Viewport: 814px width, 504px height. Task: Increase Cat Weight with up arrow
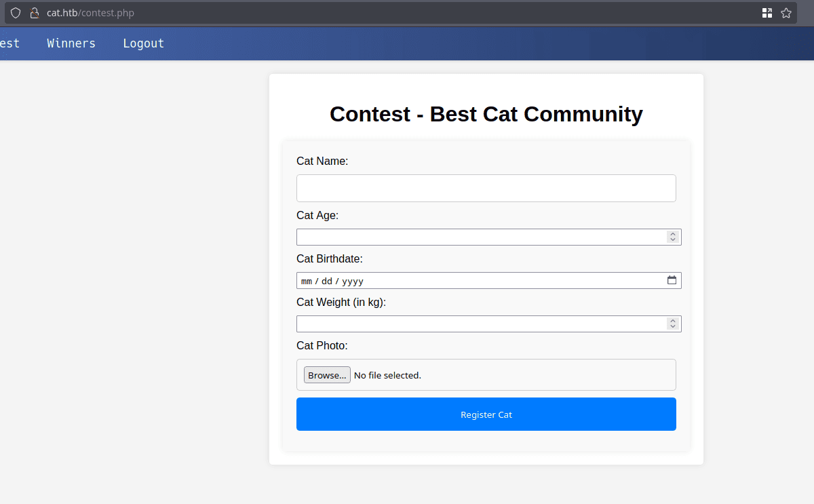click(x=673, y=321)
